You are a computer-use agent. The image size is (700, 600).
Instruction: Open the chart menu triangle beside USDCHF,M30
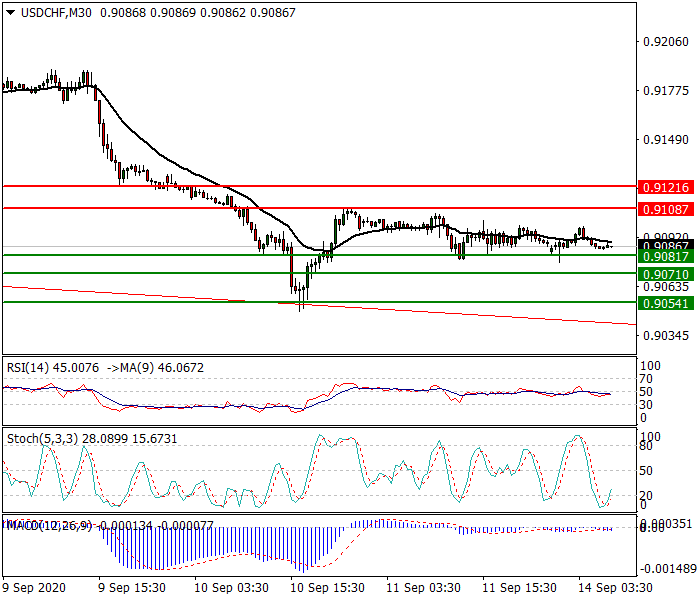(11, 13)
